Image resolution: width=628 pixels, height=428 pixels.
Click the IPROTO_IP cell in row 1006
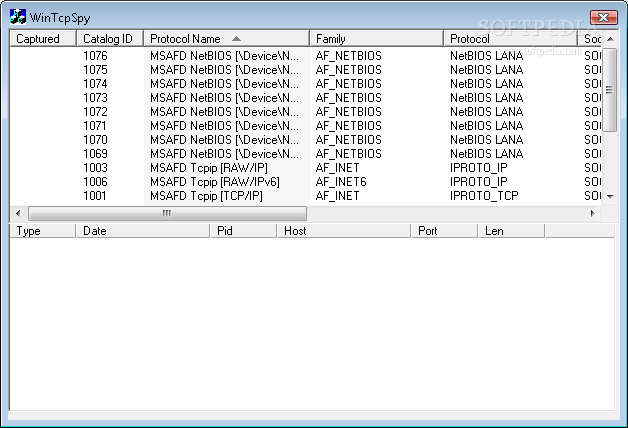(478, 182)
